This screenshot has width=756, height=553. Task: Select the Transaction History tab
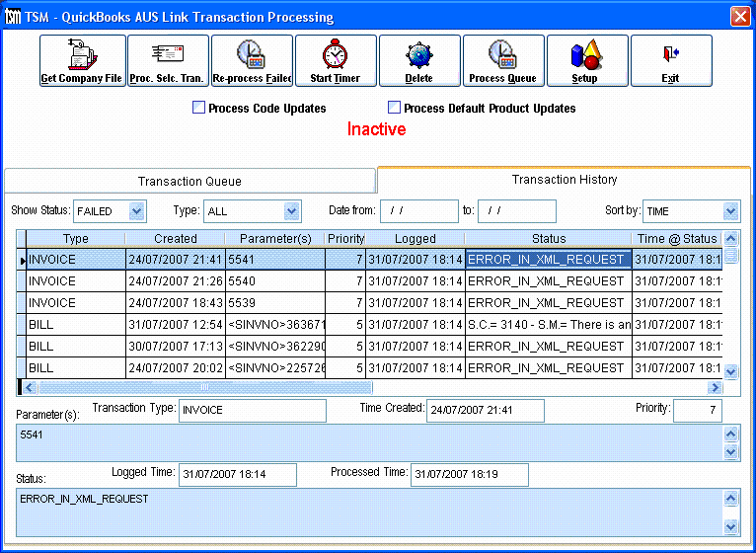(x=564, y=180)
